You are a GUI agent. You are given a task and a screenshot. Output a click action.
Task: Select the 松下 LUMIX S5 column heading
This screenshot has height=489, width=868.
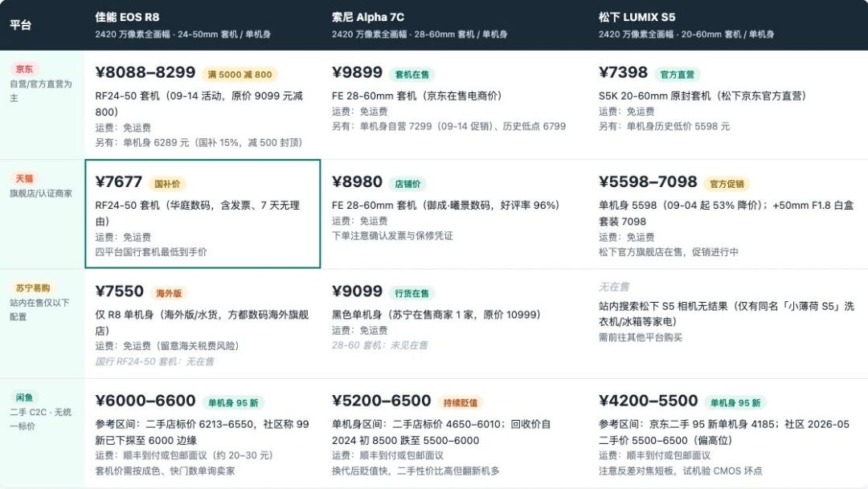click(x=637, y=17)
